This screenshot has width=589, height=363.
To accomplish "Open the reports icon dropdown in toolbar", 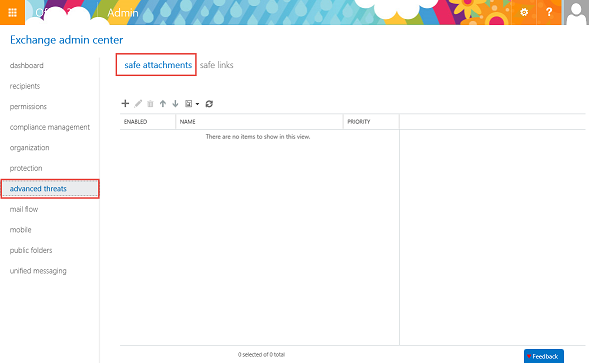I will click(x=192, y=104).
